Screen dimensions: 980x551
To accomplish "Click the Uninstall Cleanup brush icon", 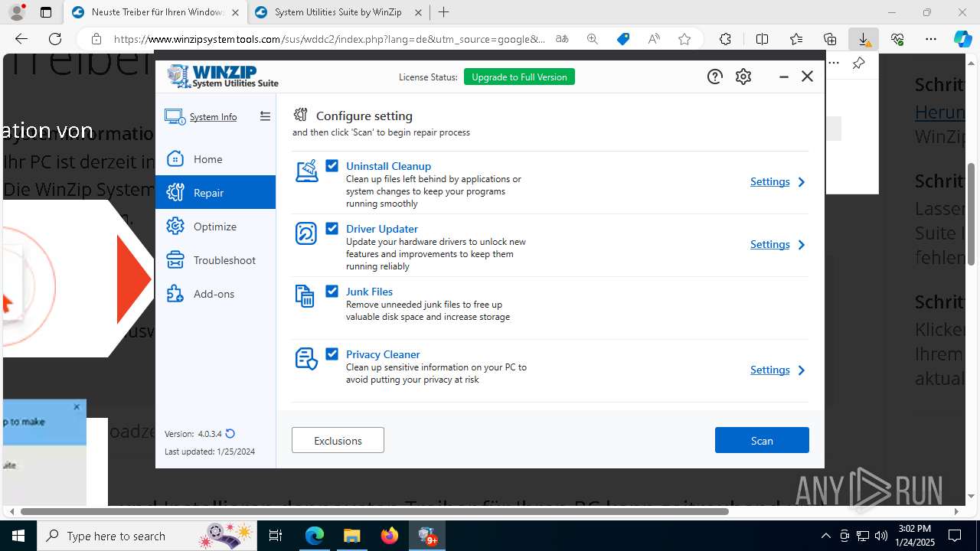I will [x=306, y=171].
